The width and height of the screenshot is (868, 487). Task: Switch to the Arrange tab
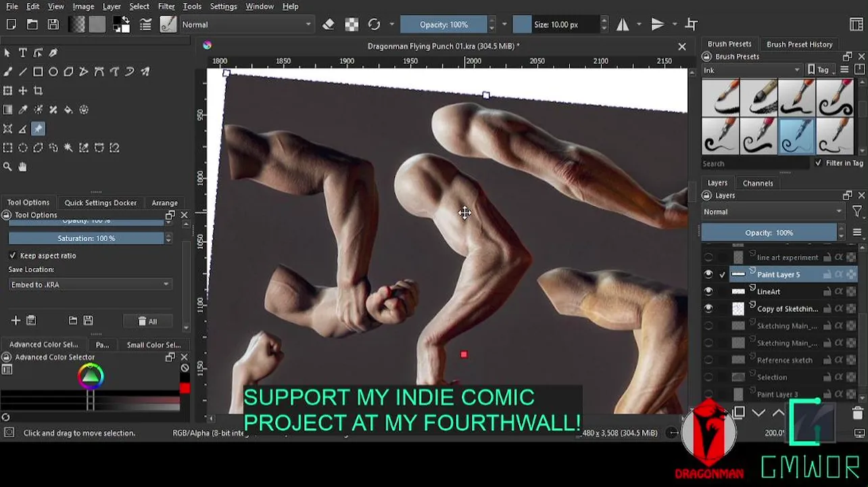[x=164, y=203]
